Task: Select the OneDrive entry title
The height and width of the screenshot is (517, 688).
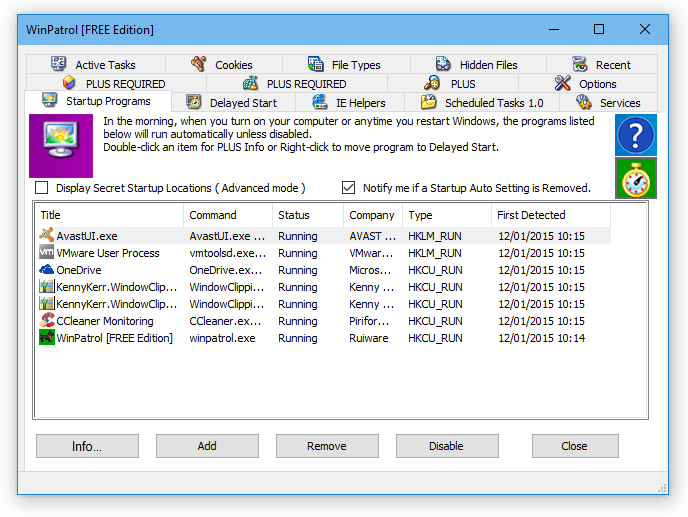Action: coord(79,270)
